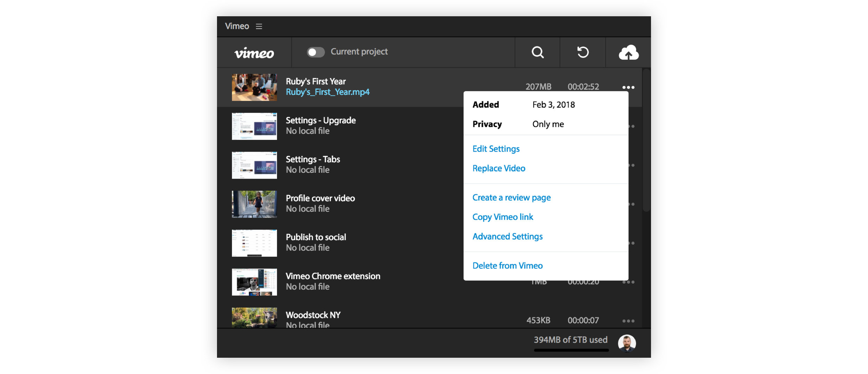The width and height of the screenshot is (868, 374).
Task: Open three-dot menu for Ruby's First Year
Action: click(628, 87)
